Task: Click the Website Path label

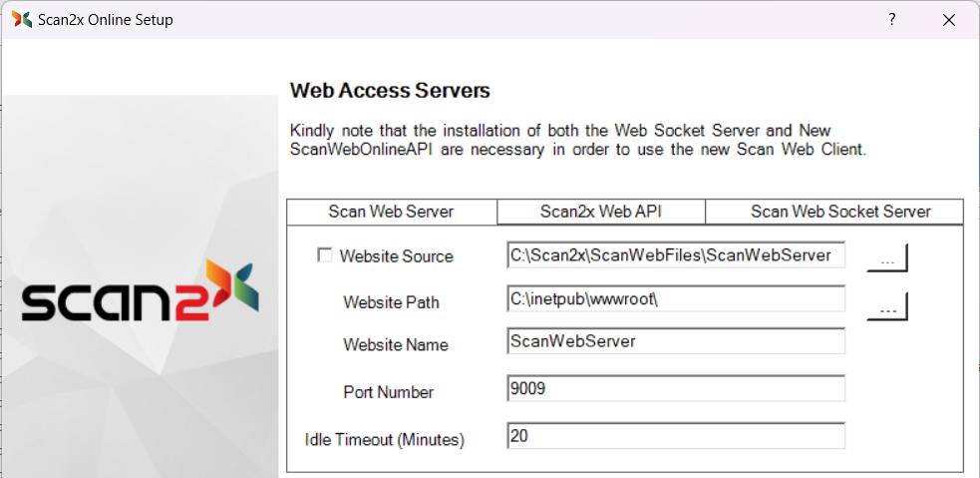Action: point(391,302)
